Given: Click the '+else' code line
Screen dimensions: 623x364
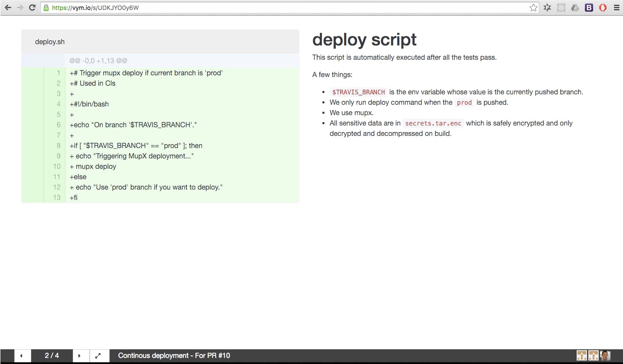Looking at the screenshot, I should 78,177.
